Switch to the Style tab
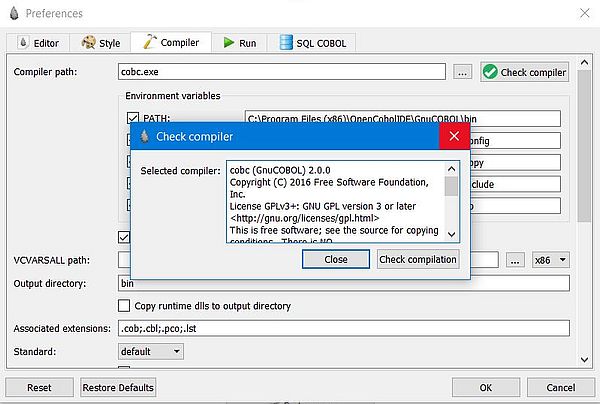This screenshot has height=404, width=600. click(100, 43)
